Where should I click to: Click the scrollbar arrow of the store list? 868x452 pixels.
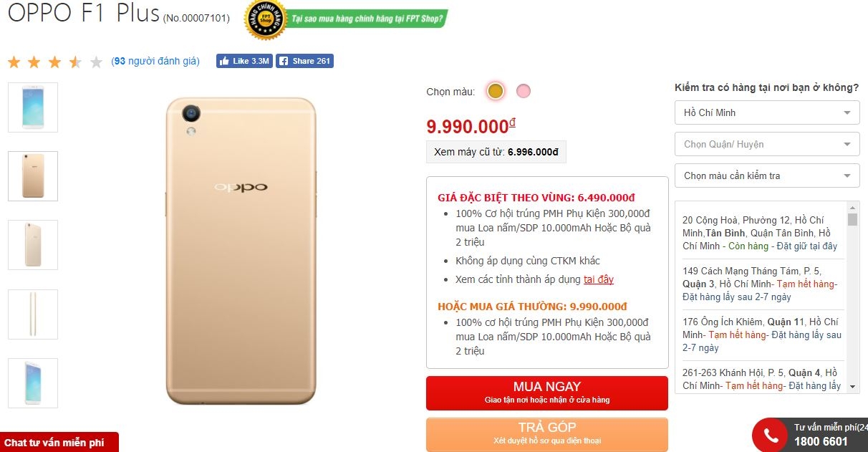point(851,208)
